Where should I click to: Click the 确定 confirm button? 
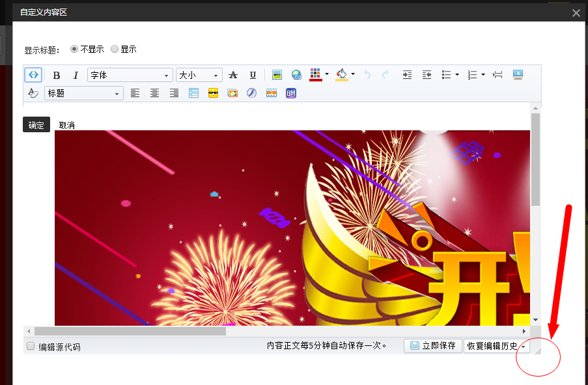pos(36,124)
